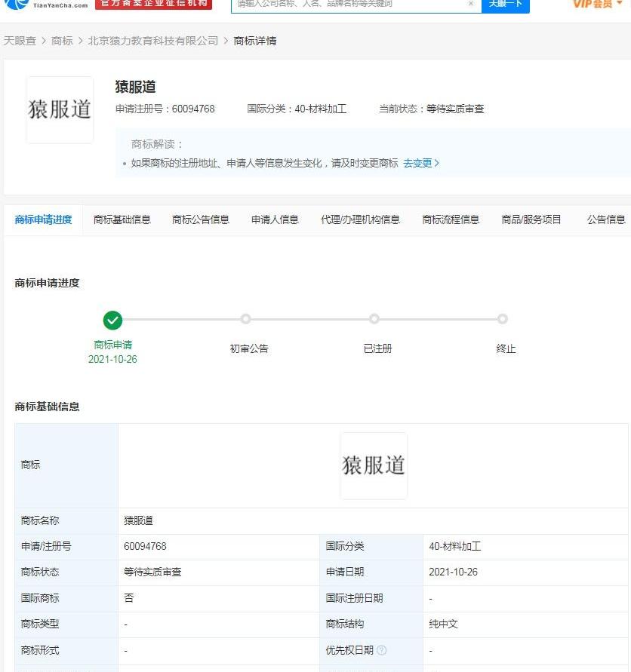Click the green checkmark 商标申请 step icon
Image resolution: width=631 pixels, height=672 pixels.
coord(112,320)
